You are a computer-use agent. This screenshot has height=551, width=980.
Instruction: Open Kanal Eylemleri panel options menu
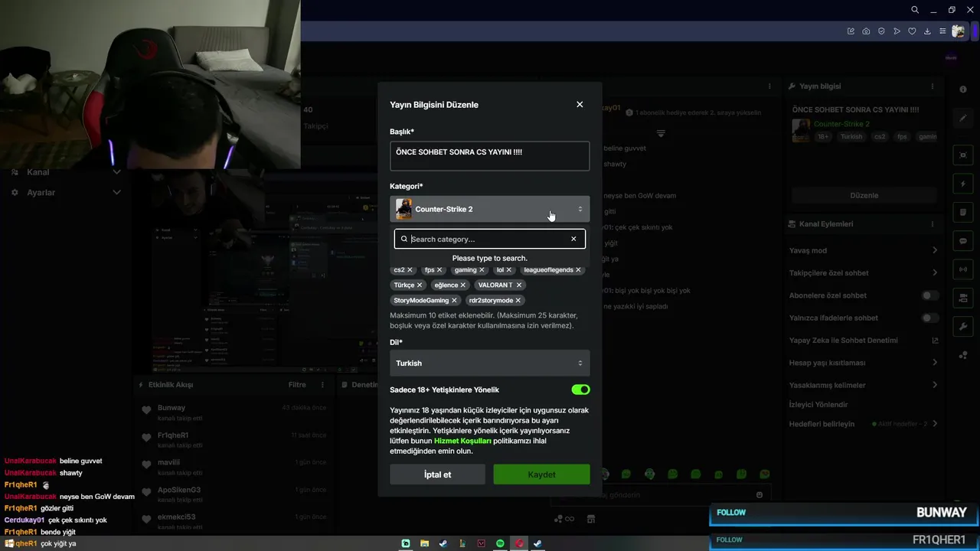click(x=933, y=224)
